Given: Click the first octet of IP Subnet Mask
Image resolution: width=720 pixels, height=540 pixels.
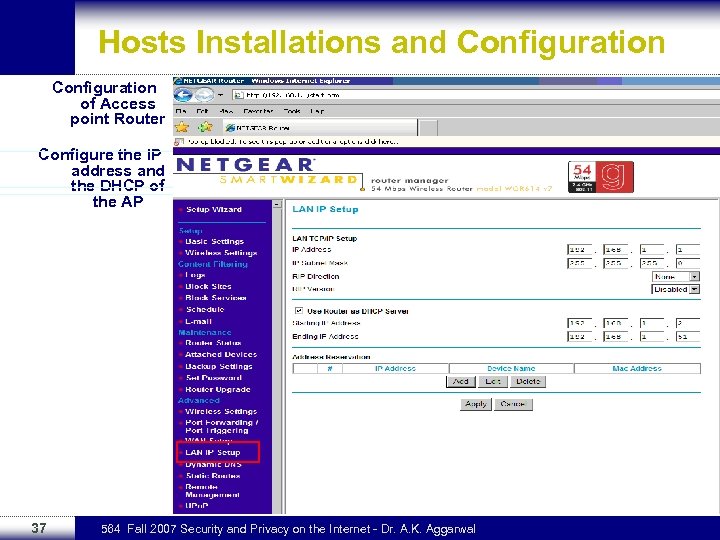Looking at the screenshot, I should 579,263.
